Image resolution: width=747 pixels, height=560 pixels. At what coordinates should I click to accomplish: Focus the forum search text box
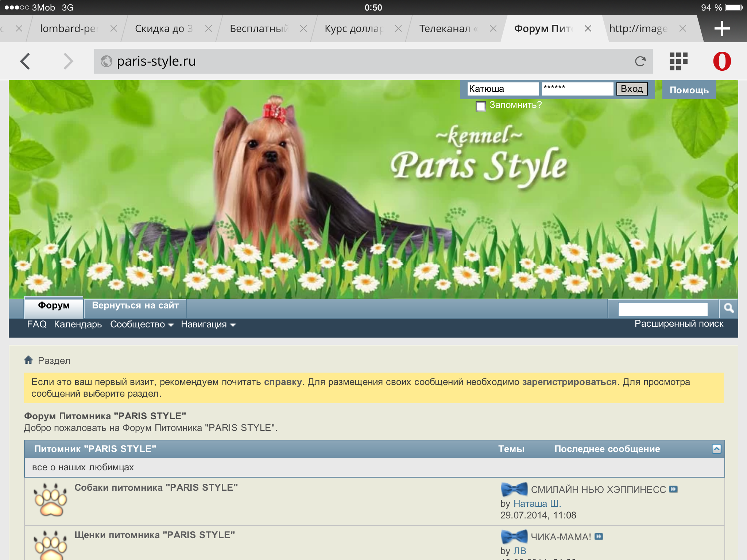(663, 309)
